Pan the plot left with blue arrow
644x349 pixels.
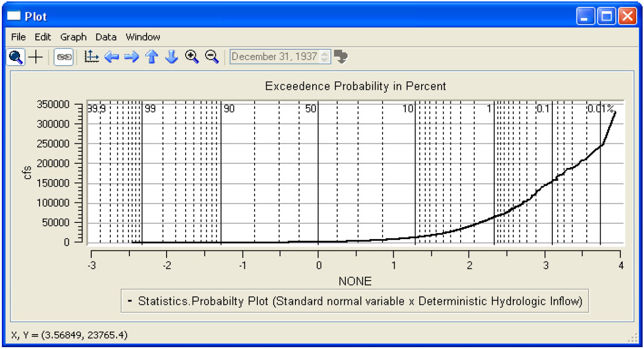112,57
